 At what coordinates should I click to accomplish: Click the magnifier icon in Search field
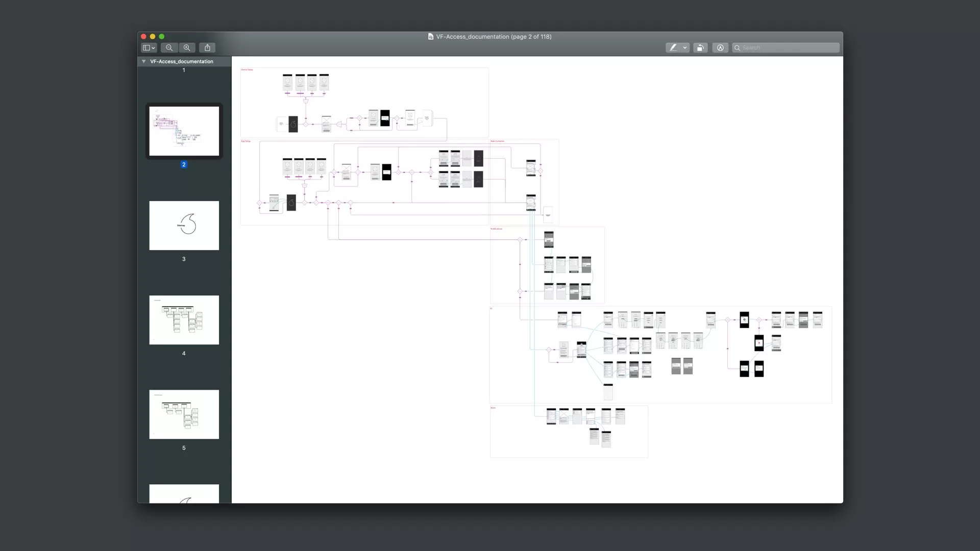point(738,48)
